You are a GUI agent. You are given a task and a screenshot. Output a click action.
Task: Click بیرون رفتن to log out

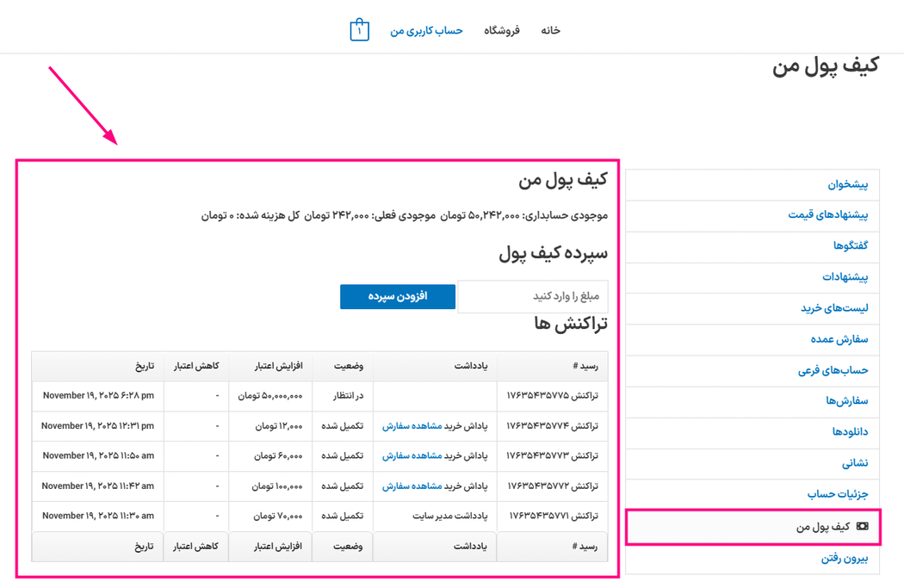[846, 557]
